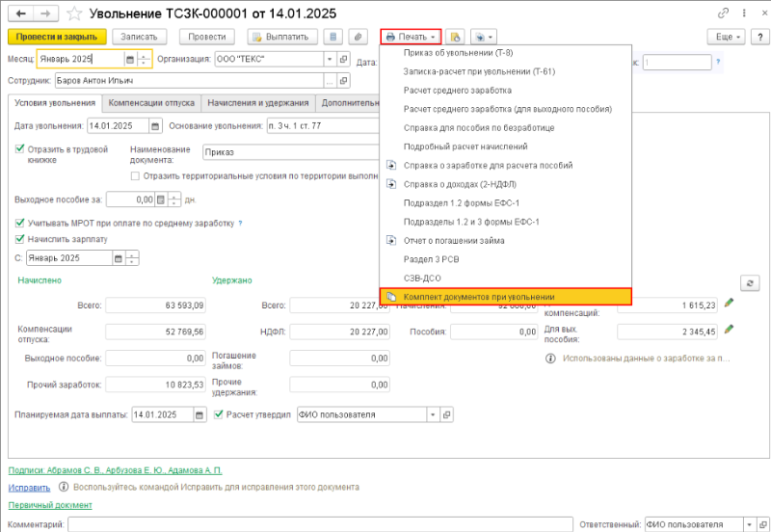Attach files using the paperclip icon
The image size is (771, 532).
(359, 37)
